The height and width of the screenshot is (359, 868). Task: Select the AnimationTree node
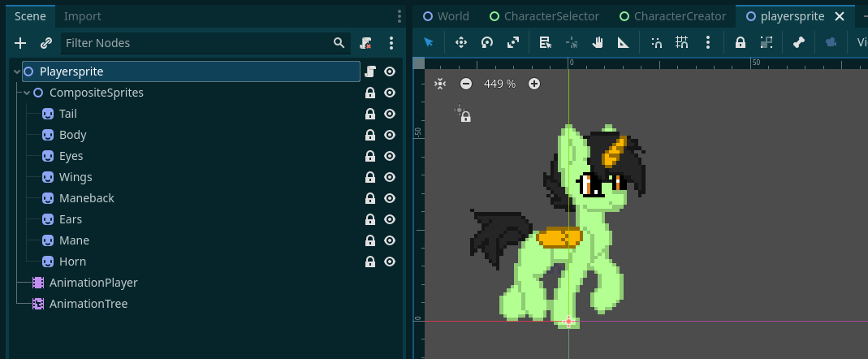(x=89, y=304)
